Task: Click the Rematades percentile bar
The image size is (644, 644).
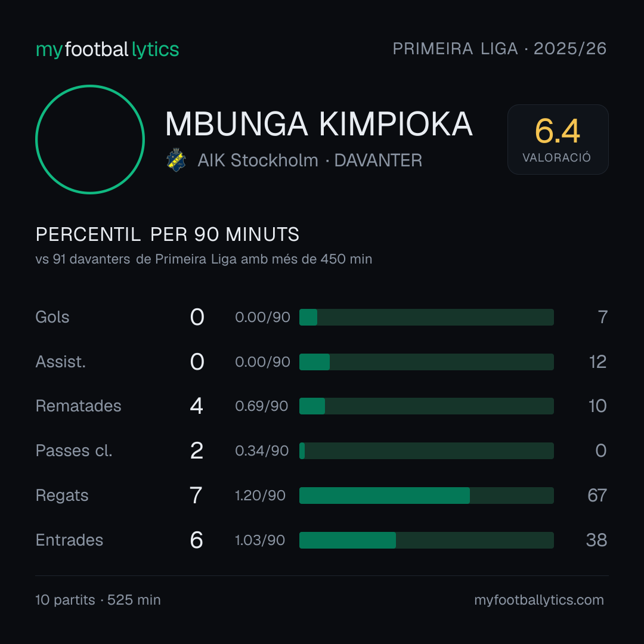Action: tap(426, 406)
